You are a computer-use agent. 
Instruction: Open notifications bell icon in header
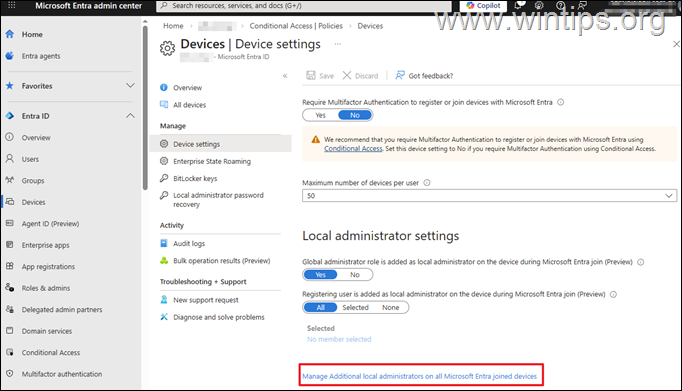[x=518, y=5]
